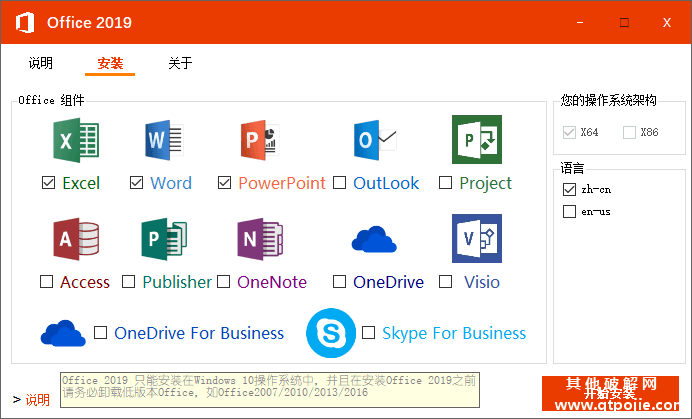Screen dimensions: 692x419
Task: Click the PowerPoint text label
Action: click(282, 183)
